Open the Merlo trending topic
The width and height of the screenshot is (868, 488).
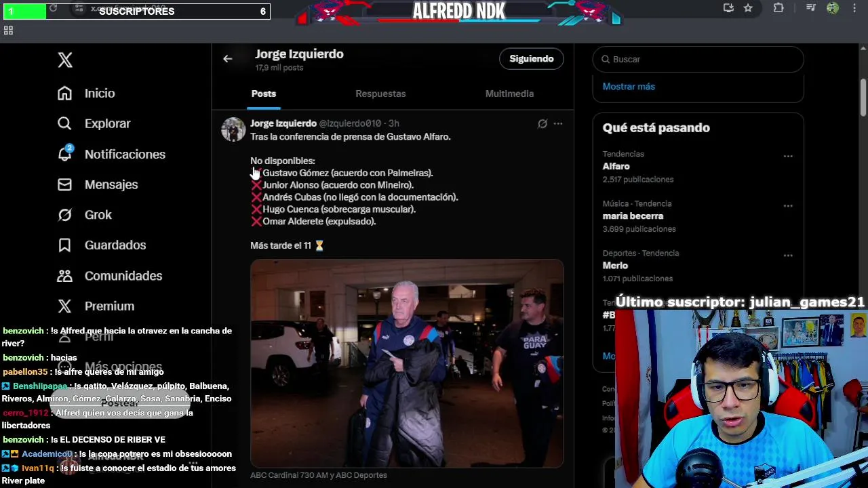pos(615,265)
